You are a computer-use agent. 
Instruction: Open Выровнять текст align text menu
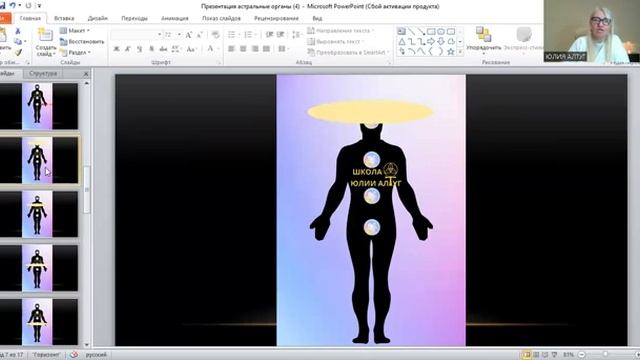click(336, 41)
